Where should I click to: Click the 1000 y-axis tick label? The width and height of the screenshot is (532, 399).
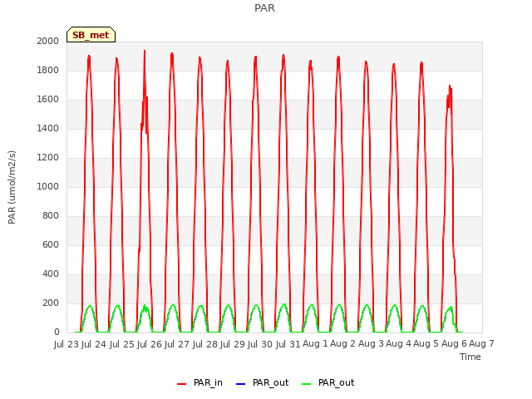coord(48,186)
